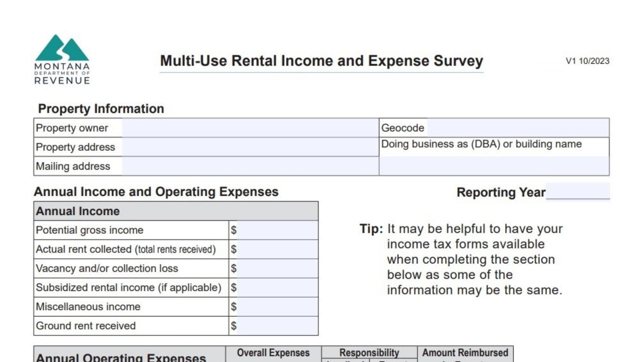This screenshot has width=644, height=362.
Task: Click the Geocode input field
Action: [x=518, y=128]
